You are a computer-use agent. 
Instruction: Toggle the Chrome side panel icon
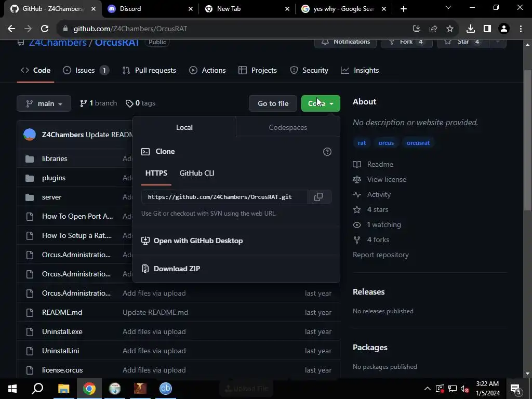pos(487,29)
